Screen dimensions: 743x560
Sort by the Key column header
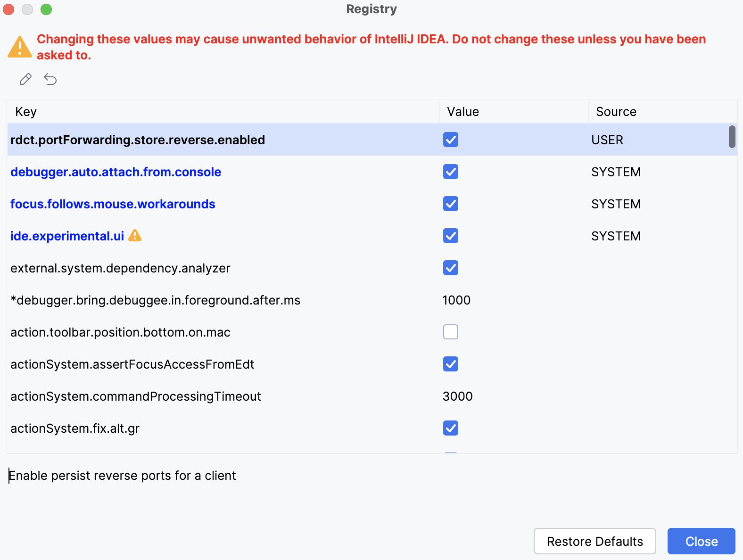point(26,112)
